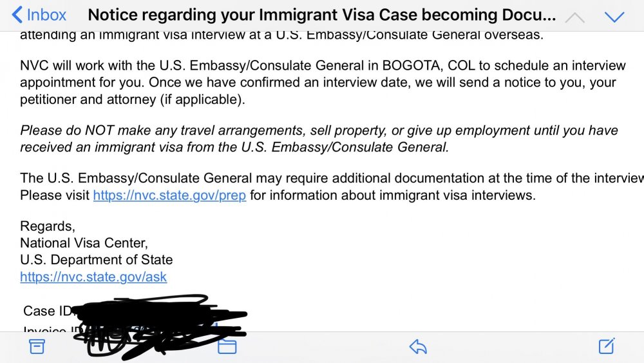Tap the paragraph mentioning BOGOTA, COL

pos(323,83)
